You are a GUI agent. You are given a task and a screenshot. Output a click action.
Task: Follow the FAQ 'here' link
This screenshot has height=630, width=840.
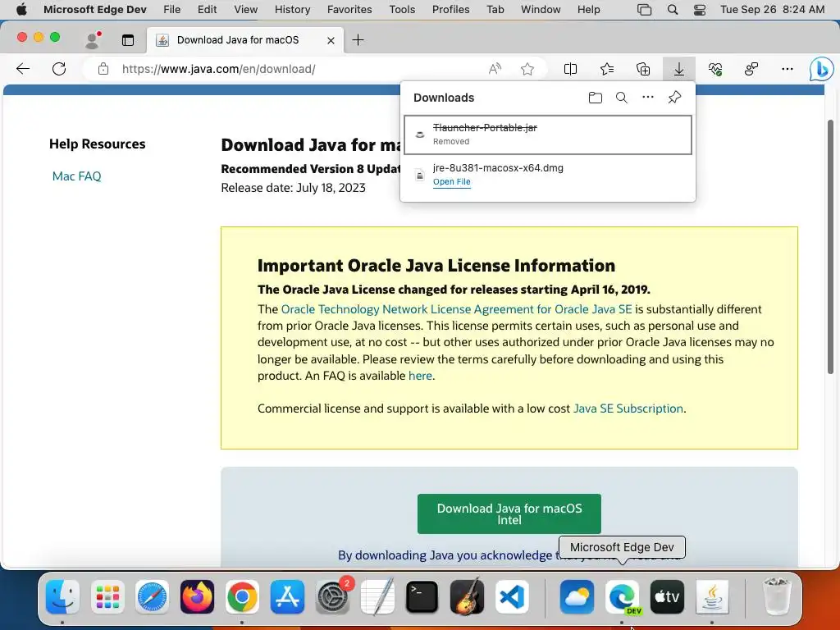[420, 376]
